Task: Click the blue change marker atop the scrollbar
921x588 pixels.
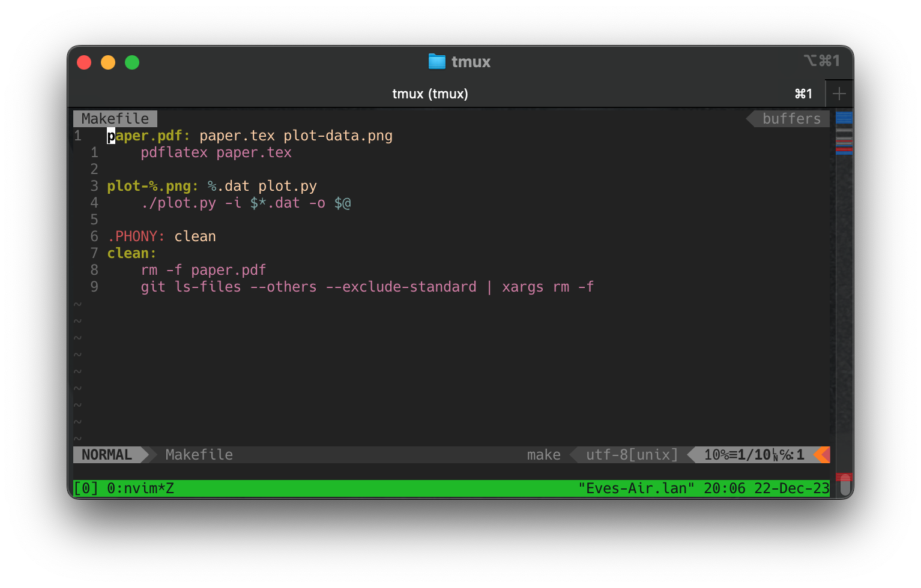Action: click(844, 118)
